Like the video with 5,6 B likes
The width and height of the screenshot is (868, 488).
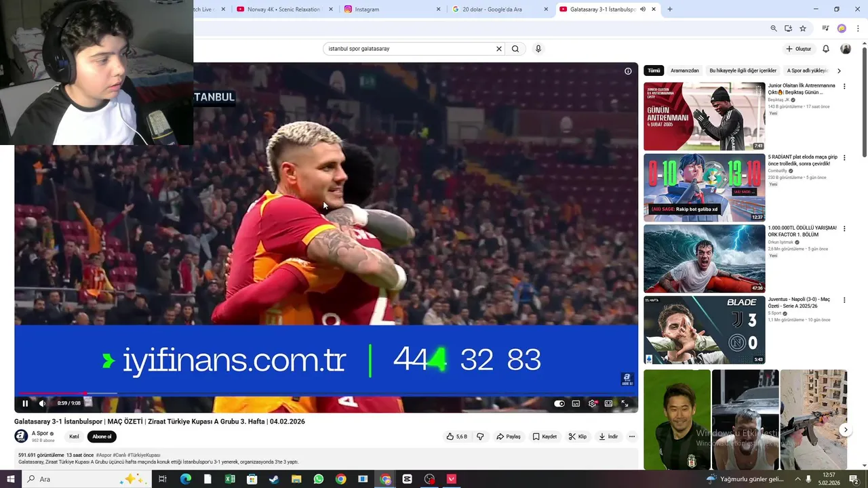(x=456, y=436)
